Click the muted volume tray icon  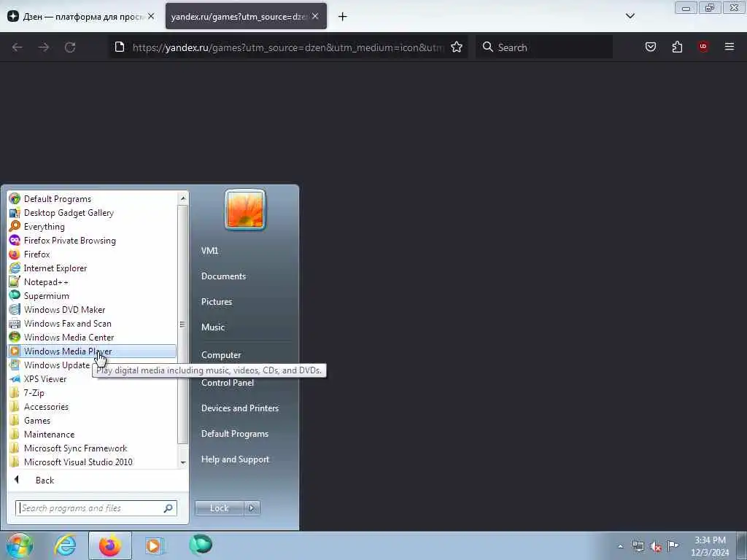[x=656, y=547]
